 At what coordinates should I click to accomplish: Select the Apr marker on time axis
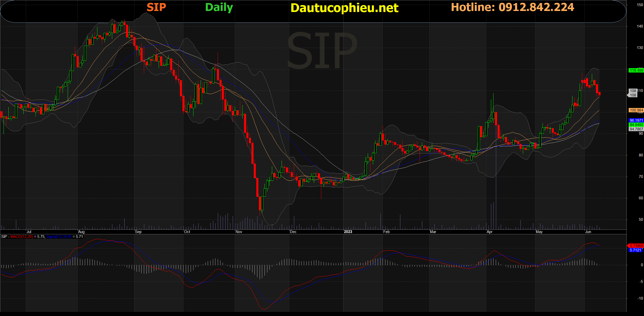489,232
